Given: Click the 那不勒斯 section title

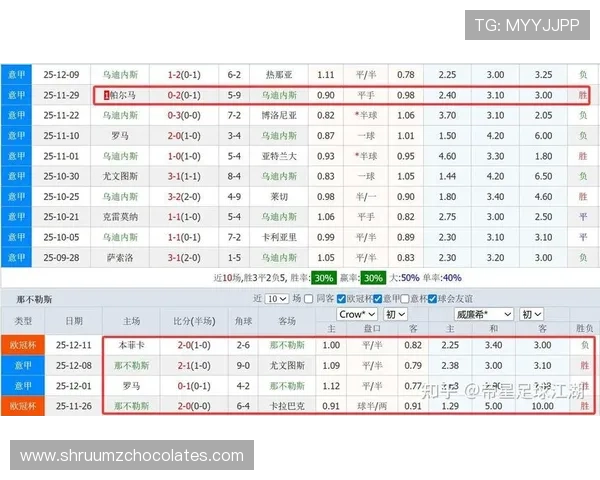Looking at the screenshot, I should [x=34, y=299].
